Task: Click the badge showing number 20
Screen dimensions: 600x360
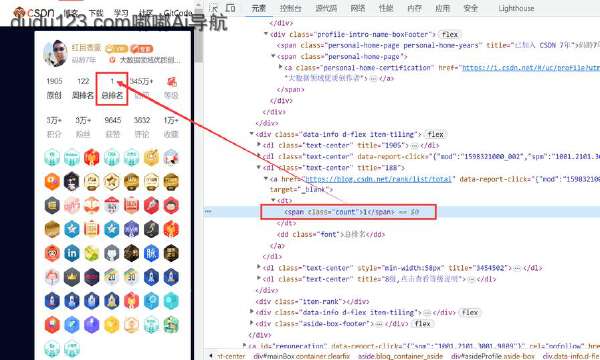Action: tap(111, 277)
